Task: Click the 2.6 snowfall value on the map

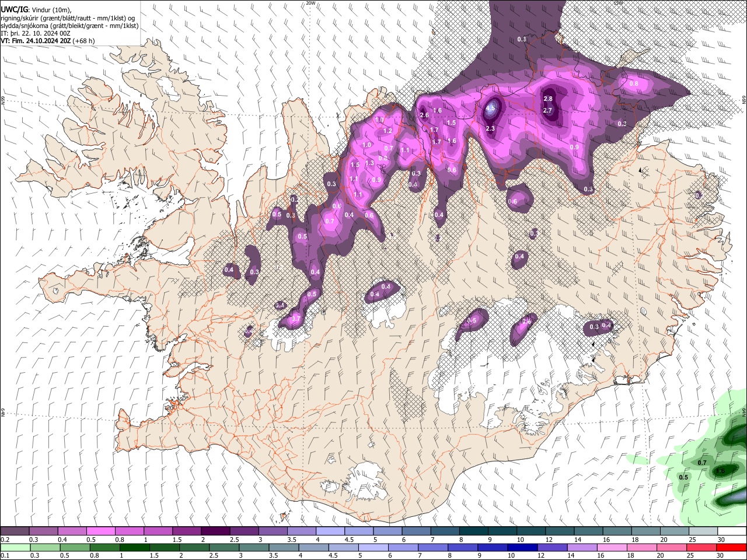Action: tap(424, 115)
